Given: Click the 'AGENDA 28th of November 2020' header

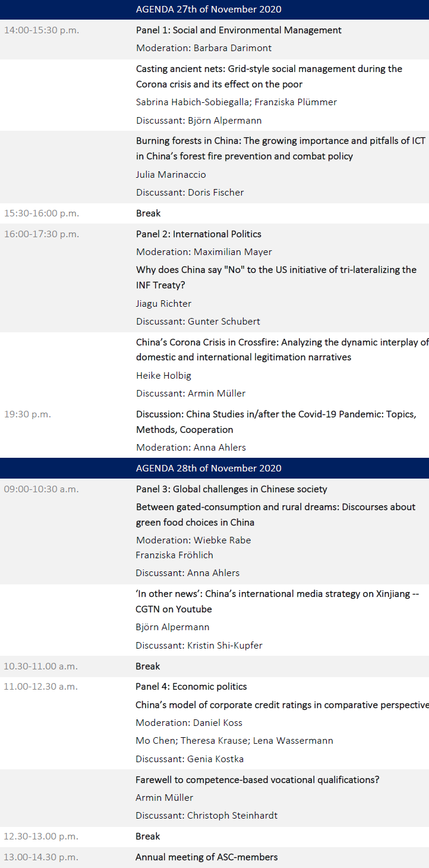Looking at the screenshot, I should pyautogui.click(x=209, y=468).
